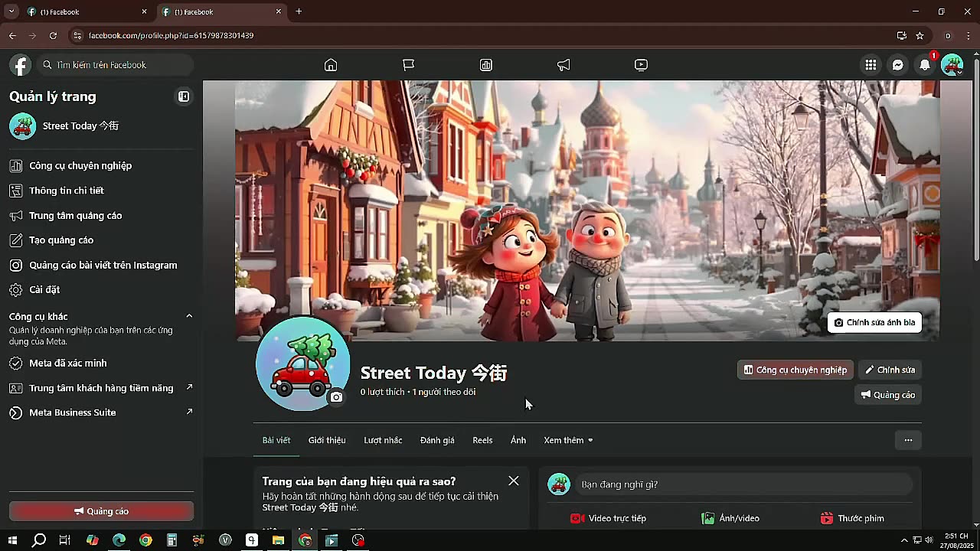The image size is (980, 551).
Task: Open the Windows Start menu
Action: point(12,540)
